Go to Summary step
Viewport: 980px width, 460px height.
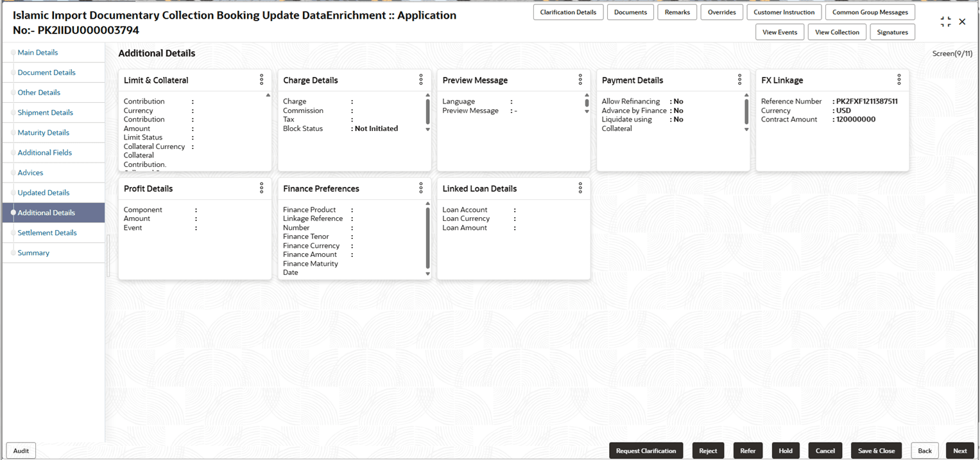(x=33, y=252)
